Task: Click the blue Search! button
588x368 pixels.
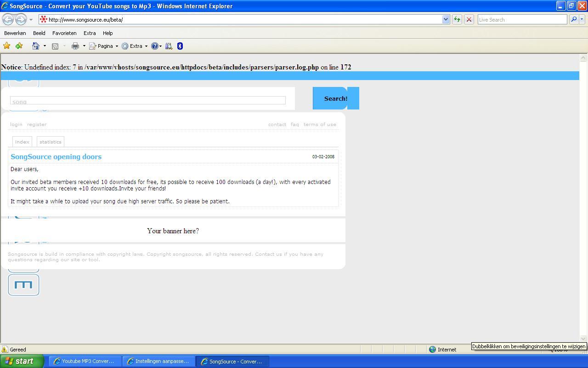Action: [x=336, y=98]
